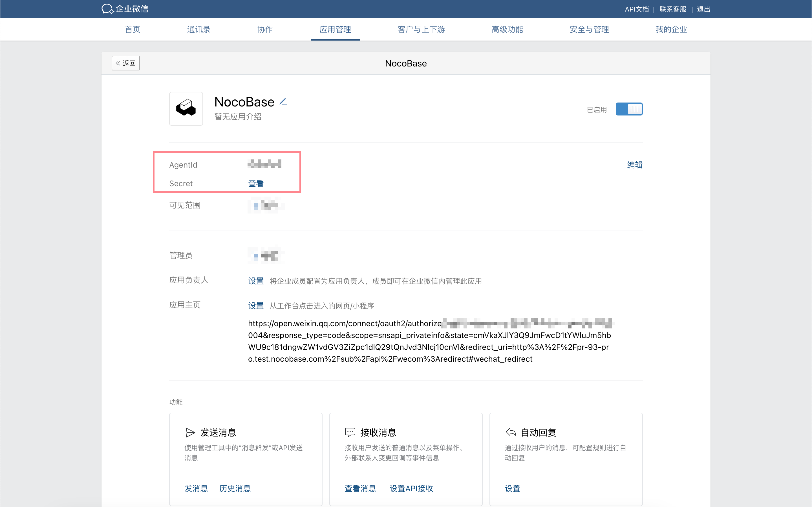Open 历史消息 under 发送消息
812x507 pixels.
pos(235,488)
